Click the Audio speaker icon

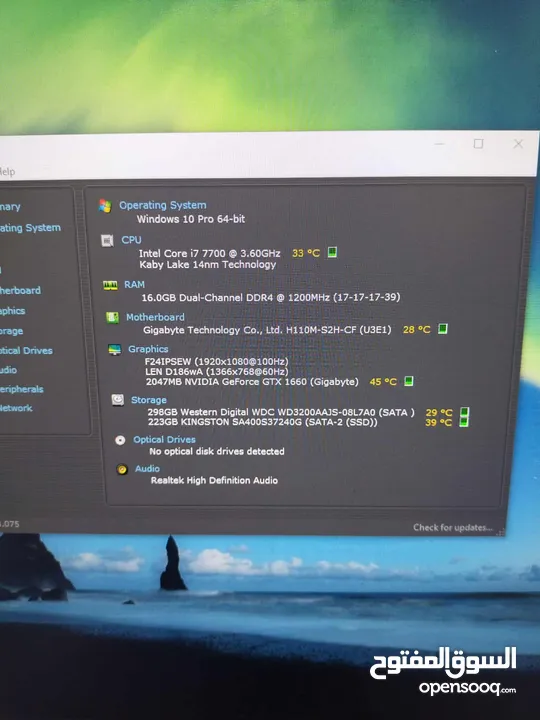[122, 469]
